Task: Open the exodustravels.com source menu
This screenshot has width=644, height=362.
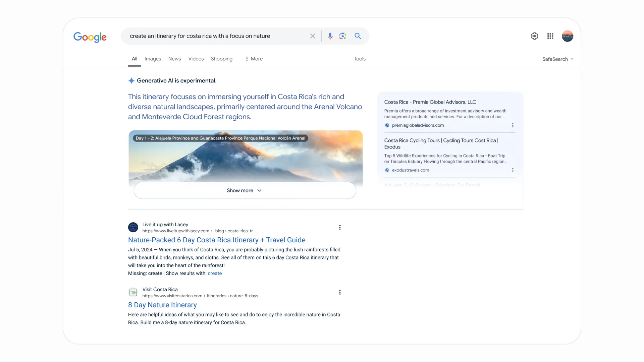Action: click(x=513, y=170)
